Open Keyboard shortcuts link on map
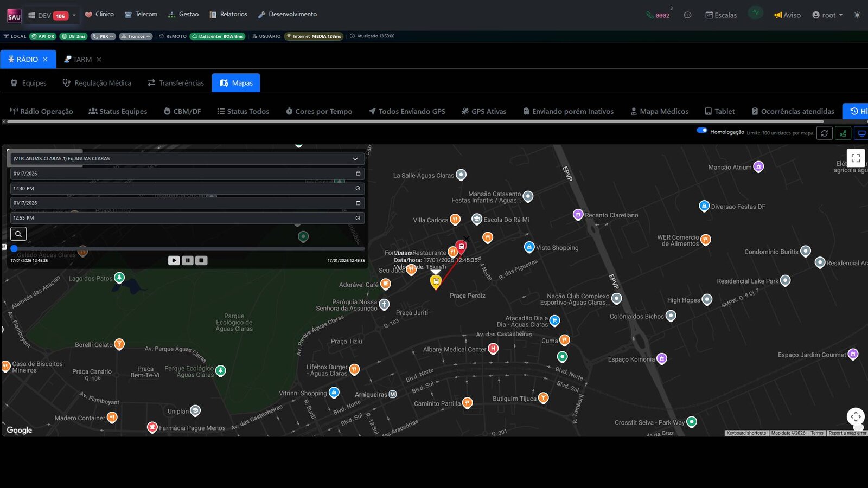The width and height of the screenshot is (868, 488). coord(746,433)
